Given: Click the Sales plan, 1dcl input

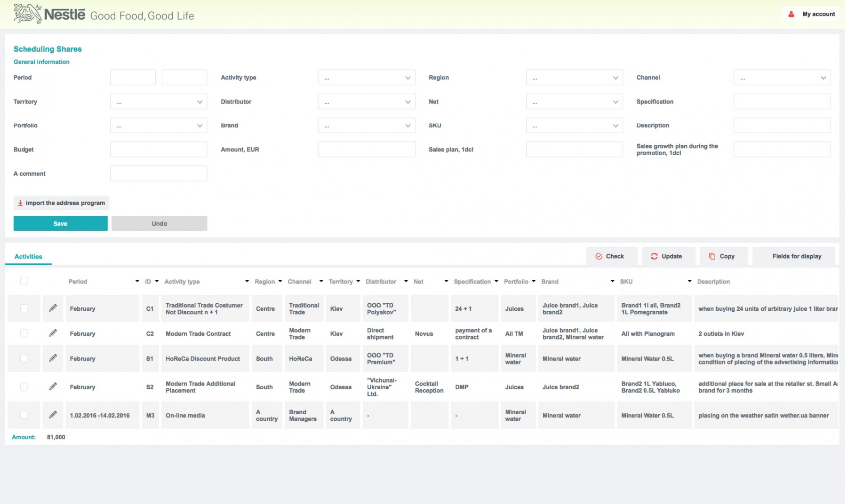Looking at the screenshot, I should 575,150.
